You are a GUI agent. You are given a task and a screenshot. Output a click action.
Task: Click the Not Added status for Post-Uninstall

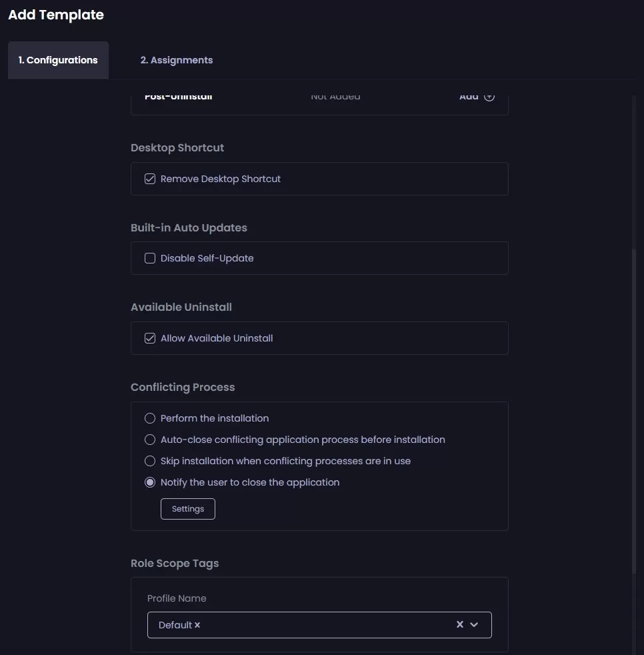coord(335,96)
